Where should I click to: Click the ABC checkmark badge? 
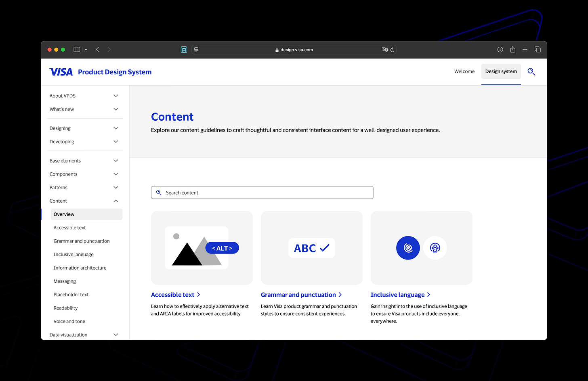point(312,248)
